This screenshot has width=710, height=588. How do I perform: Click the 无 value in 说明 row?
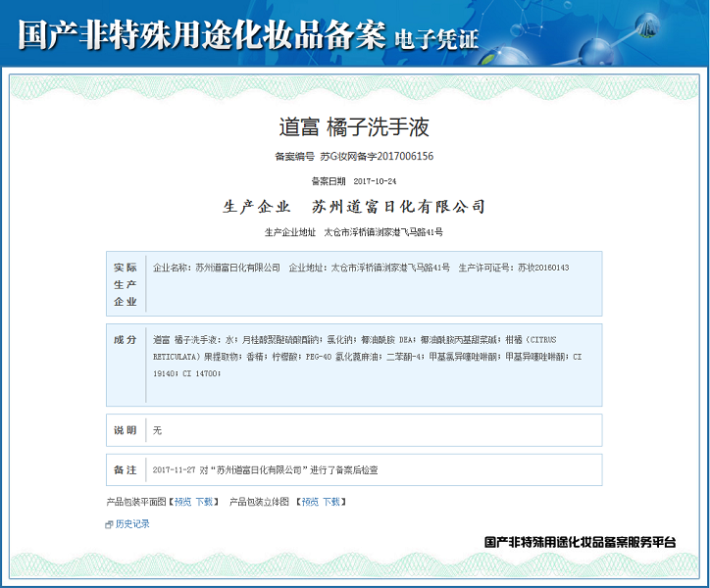(157, 430)
